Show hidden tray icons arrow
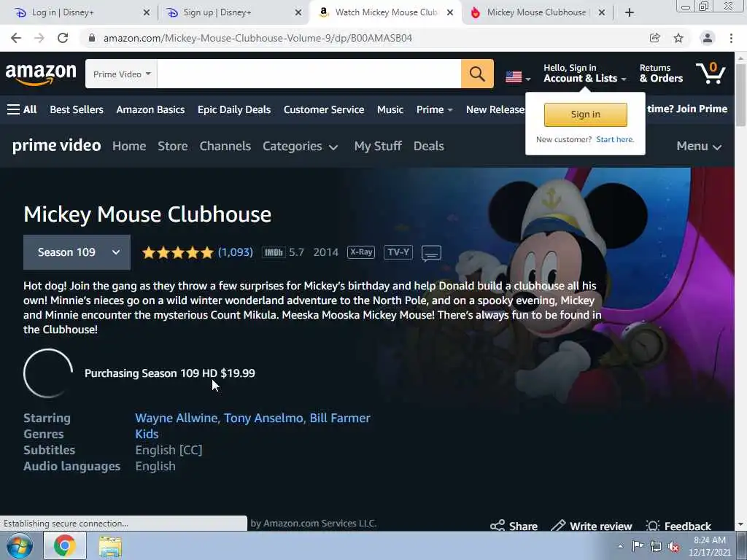The width and height of the screenshot is (747, 560). coord(620,546)
